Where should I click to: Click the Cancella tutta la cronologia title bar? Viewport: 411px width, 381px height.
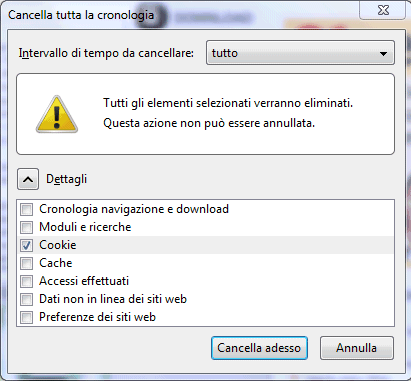click(81, 15)
